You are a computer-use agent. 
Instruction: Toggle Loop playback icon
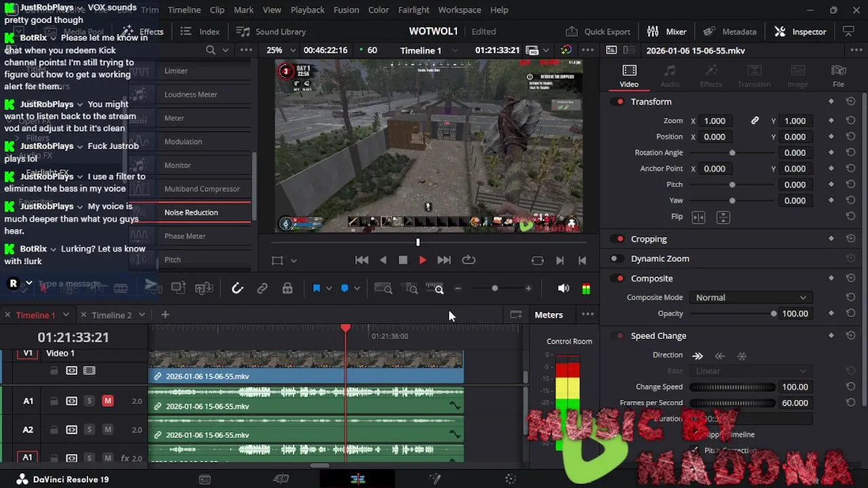pos(469,260)
